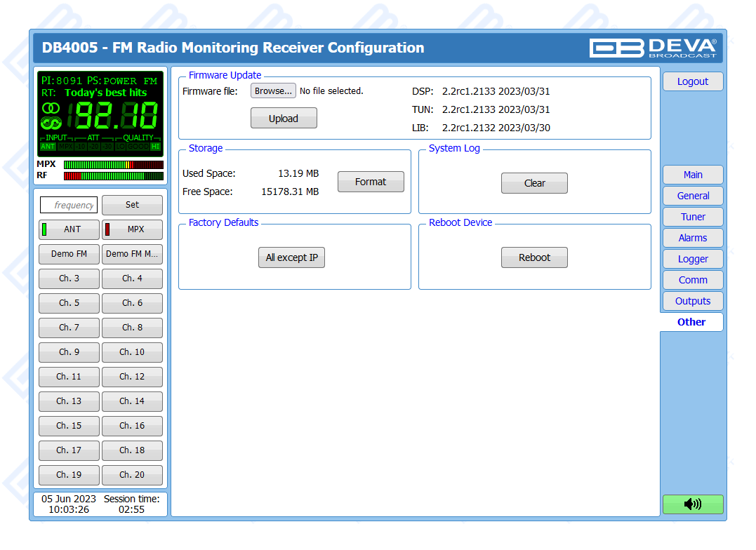This screenshot has width=756, height=550.
Task: Click the MPX level meter bar
Action: pos(113,165)
